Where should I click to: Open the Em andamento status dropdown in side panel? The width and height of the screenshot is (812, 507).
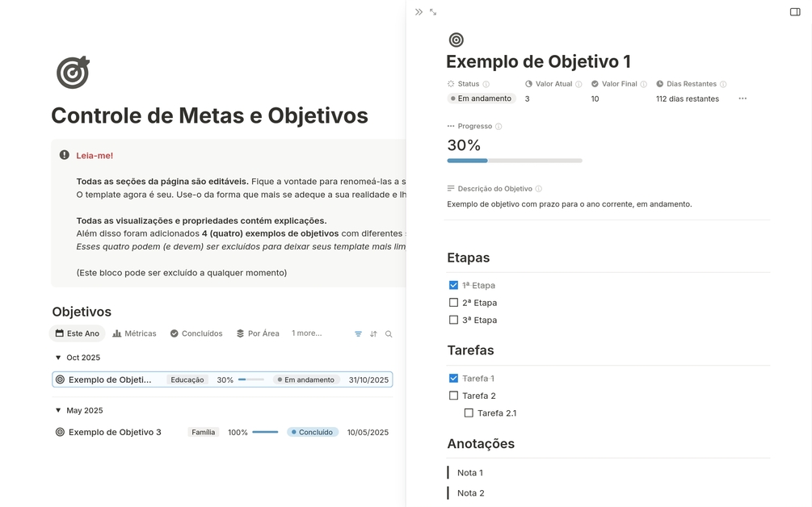(482, 98)
